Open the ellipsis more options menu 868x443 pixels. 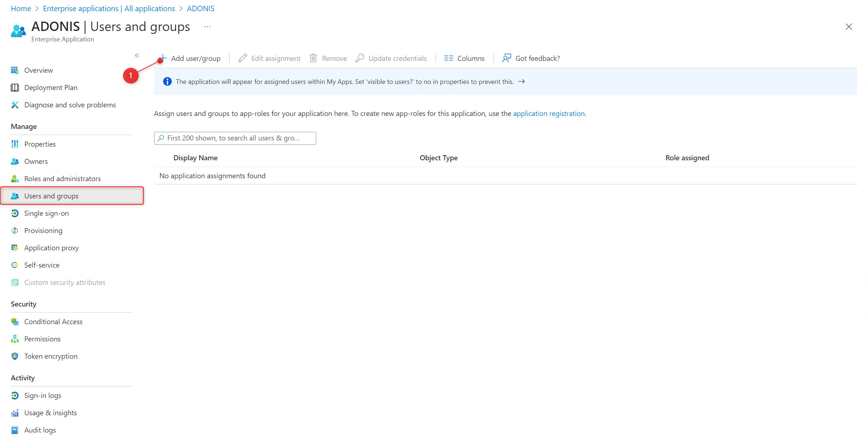tap(207, 27)
